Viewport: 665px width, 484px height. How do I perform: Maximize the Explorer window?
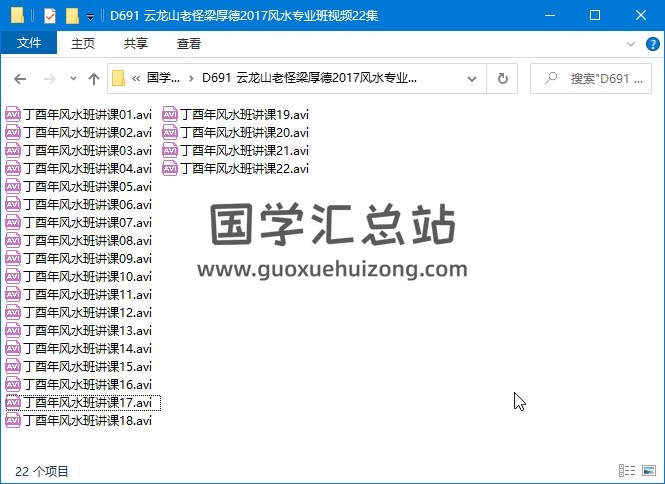595,16
